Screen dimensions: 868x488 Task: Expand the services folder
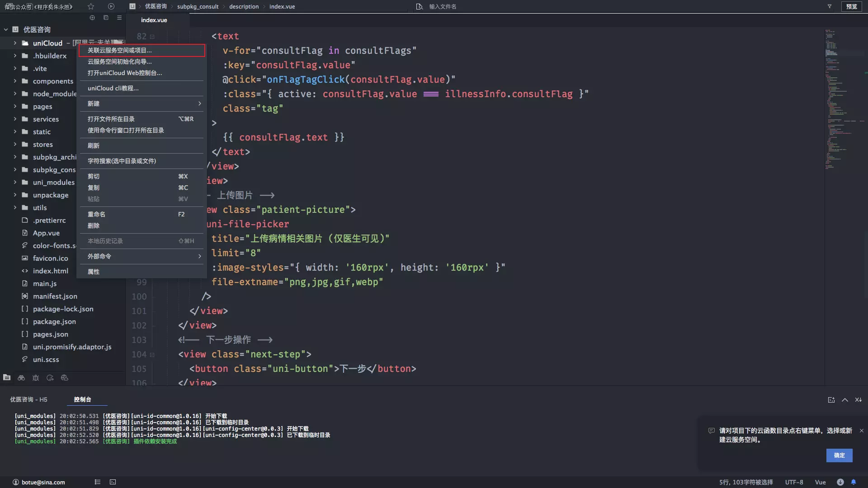(x=15, y=119)
